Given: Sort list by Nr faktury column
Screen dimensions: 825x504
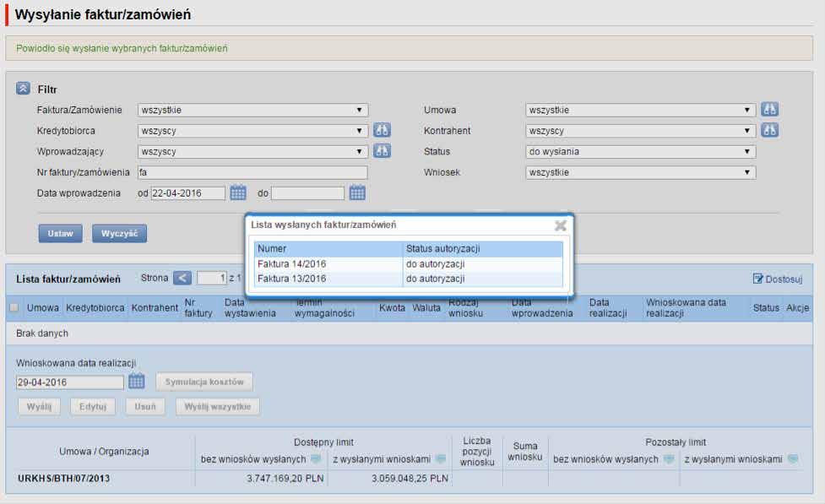Looking at the screenshot, I should [x=198, y=308].
